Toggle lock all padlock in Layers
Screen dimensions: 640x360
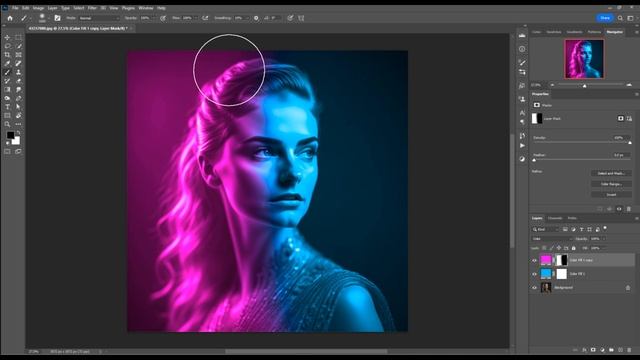click(573, 248)
